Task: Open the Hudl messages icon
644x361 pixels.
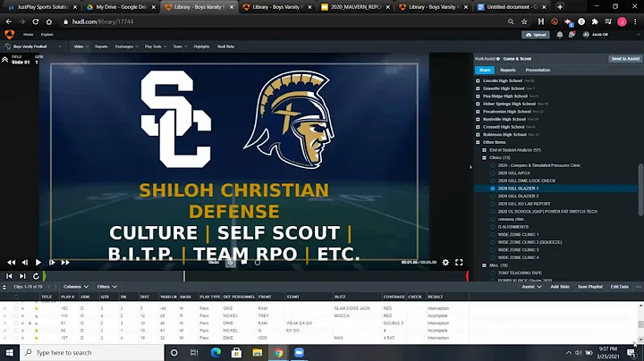Action: (x=572, y=35)
